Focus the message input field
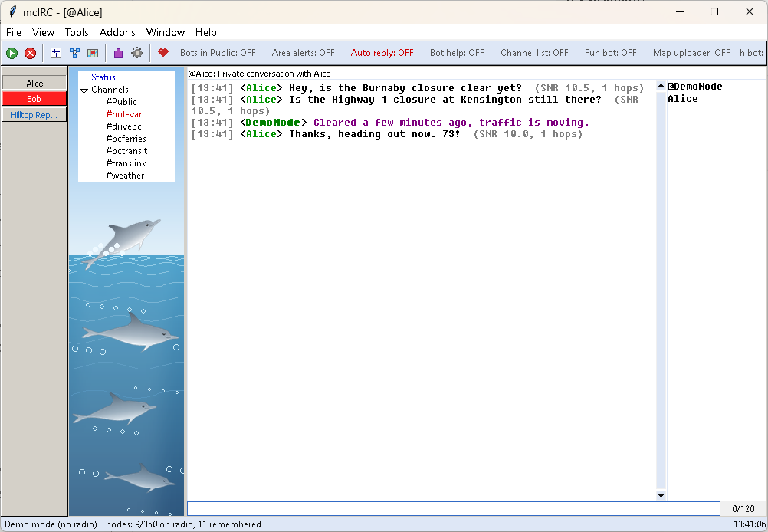 (x=454, y=508)
